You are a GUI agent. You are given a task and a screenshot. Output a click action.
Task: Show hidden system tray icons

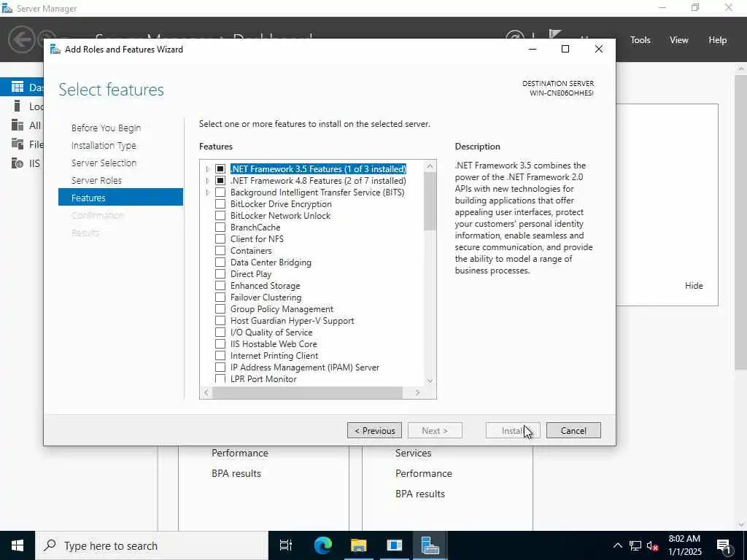point(617,545)
